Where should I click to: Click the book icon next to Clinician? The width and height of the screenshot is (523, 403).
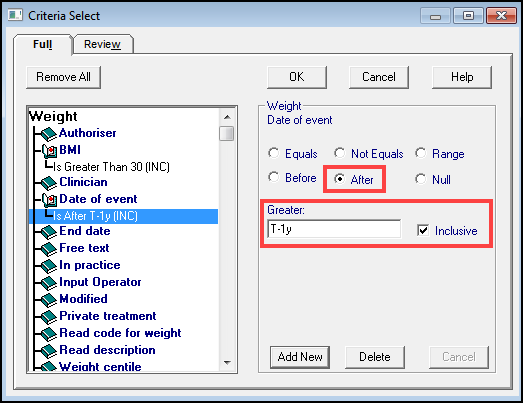[x=49, y=183]
